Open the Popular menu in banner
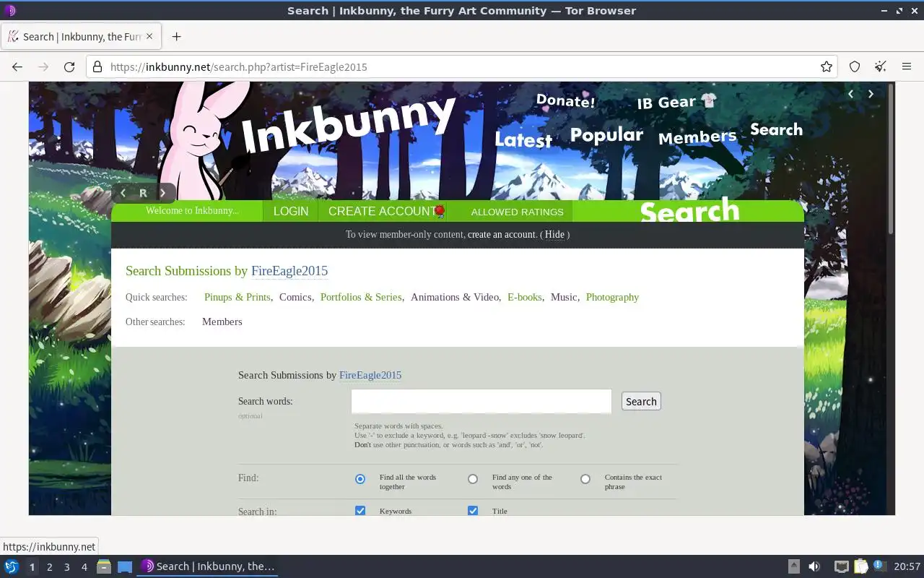Screen dimensions: 924x578 pyautogui.click(x=606, y=135)
